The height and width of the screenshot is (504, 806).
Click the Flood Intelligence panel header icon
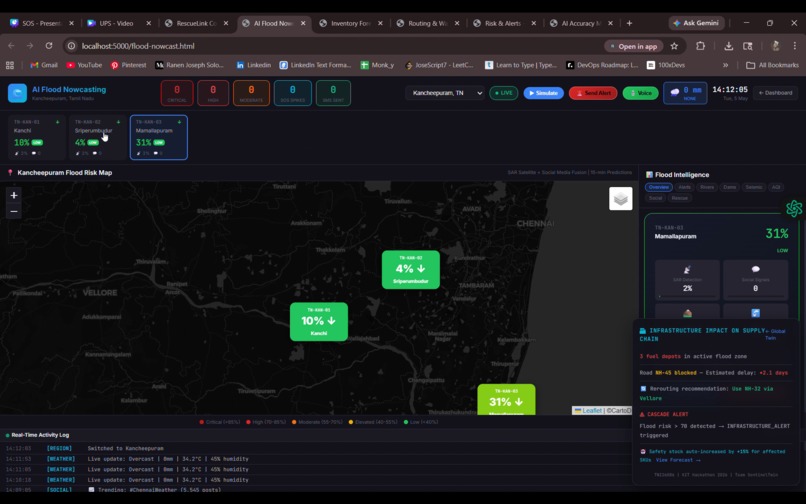pyautogui.click(x=649, y=175)
